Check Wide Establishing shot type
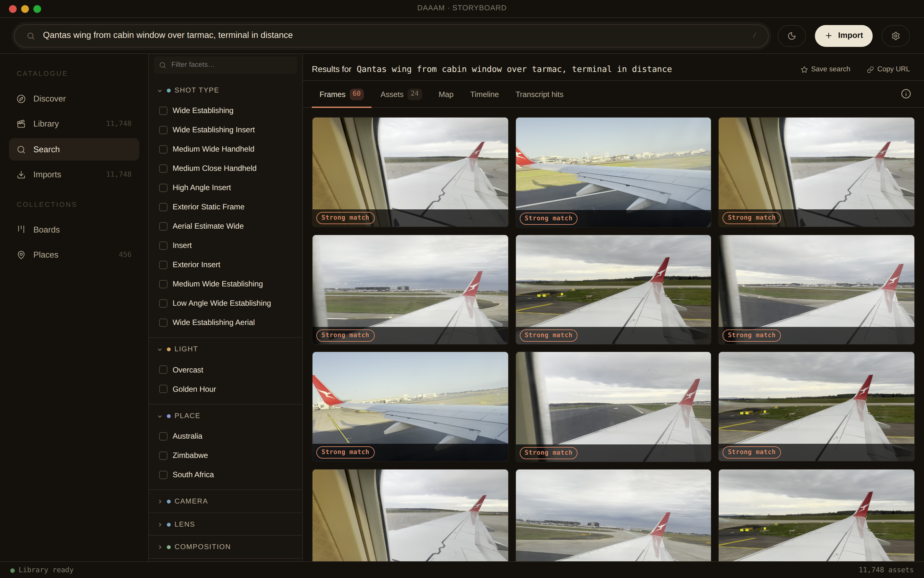The image size is (924, 578). pyautogui.click(x=163, y=111)
